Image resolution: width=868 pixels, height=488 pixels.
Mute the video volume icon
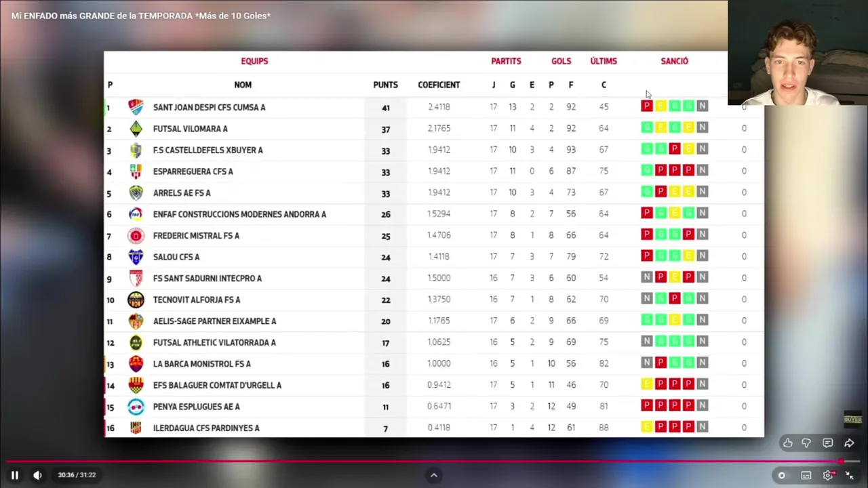(x=37, y=475)
